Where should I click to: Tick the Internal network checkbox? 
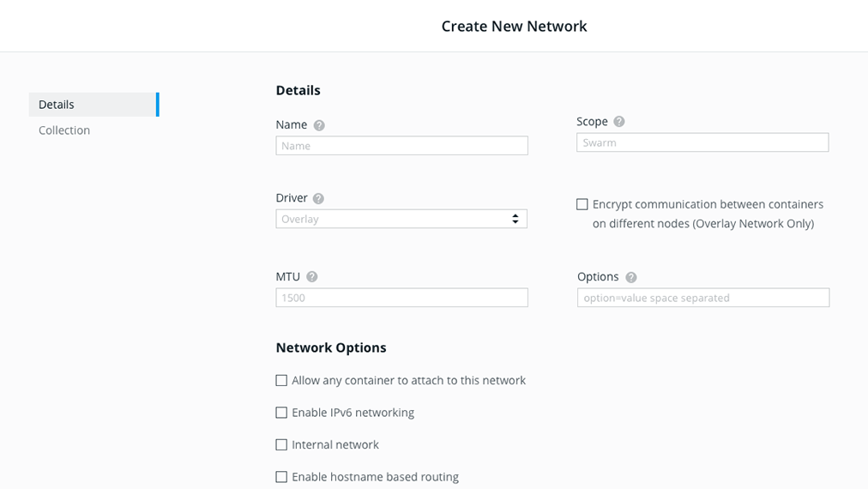click(x=281, y=444)
